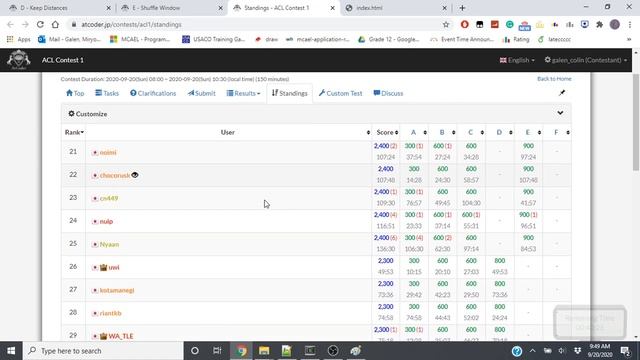Open the Tasks tab
The image size is (640, 360).
click(x=107, y=93)
